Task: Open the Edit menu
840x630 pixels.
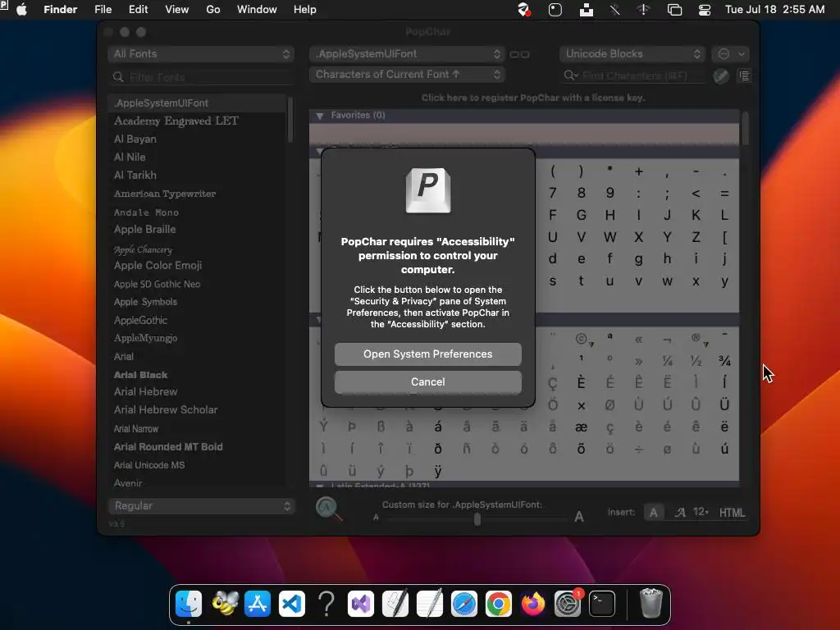Action: pyautogui.click(x=138, y=10)
